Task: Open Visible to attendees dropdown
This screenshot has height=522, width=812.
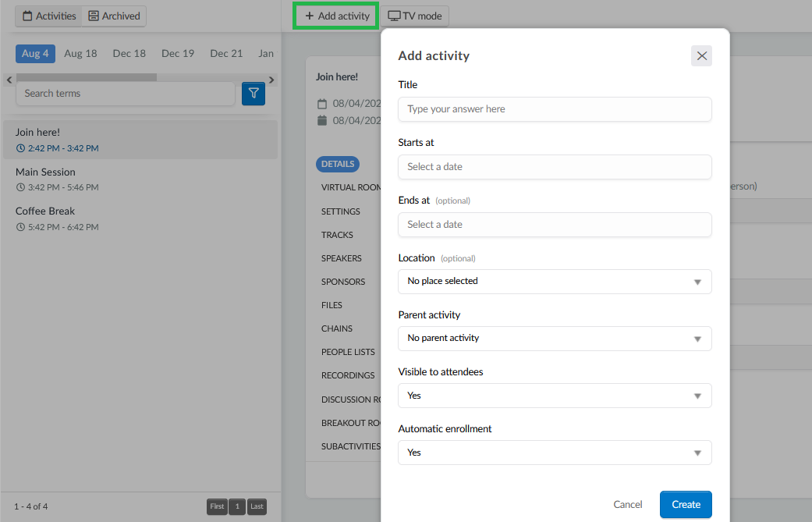Action: pyautogui.click(x=555, y=396)
